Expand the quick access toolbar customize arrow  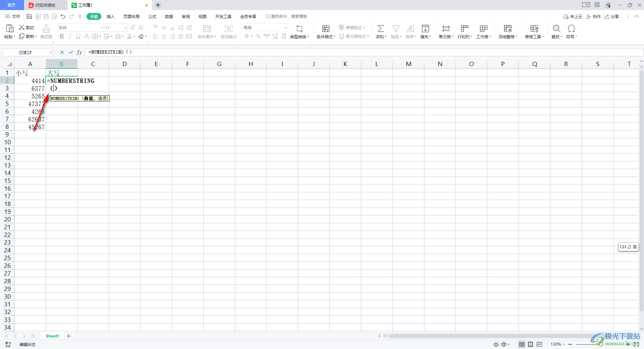[x=80, y=16]
